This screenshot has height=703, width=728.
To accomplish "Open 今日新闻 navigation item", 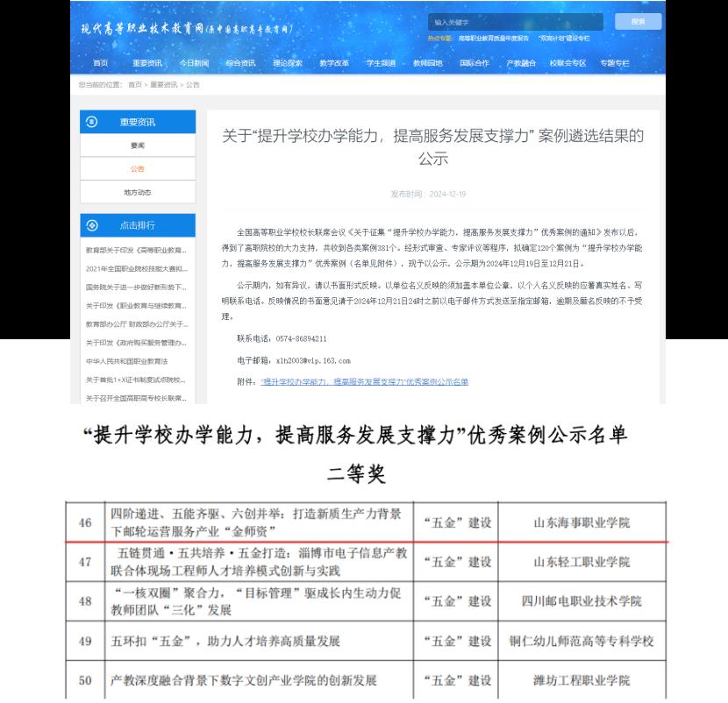I will tap(194, 63).
